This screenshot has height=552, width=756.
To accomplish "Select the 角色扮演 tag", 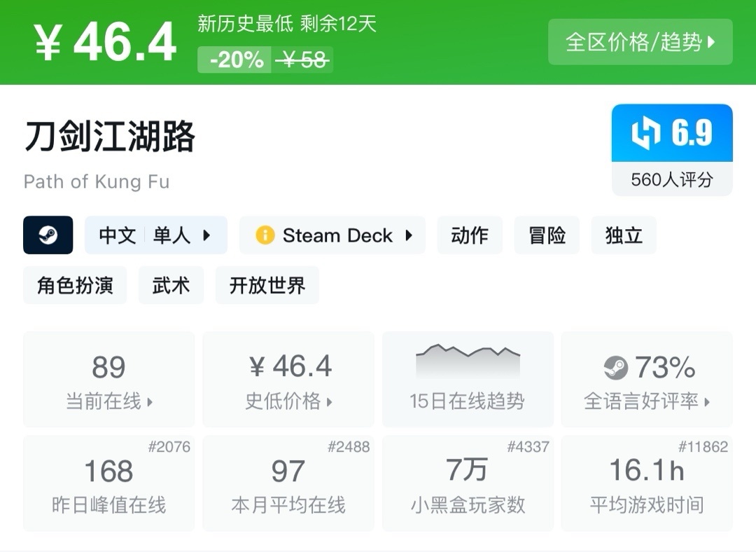I will tap(75, 285).
